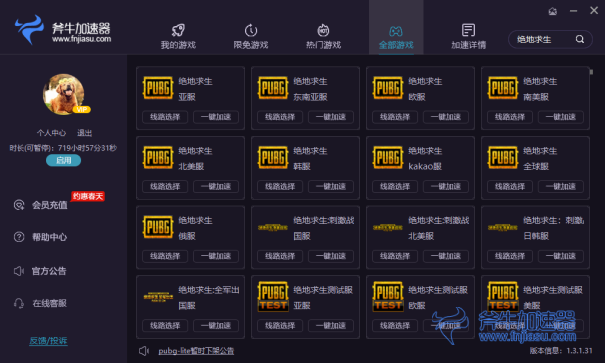Viewport: 605px width, 363px height.
Task: Open 帮助中心 sidebar item
Action: click(49, 237)
